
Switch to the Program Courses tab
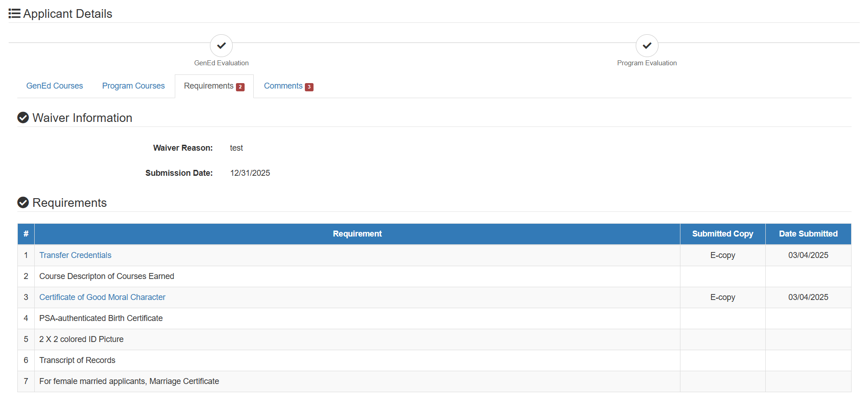(133, 86)
